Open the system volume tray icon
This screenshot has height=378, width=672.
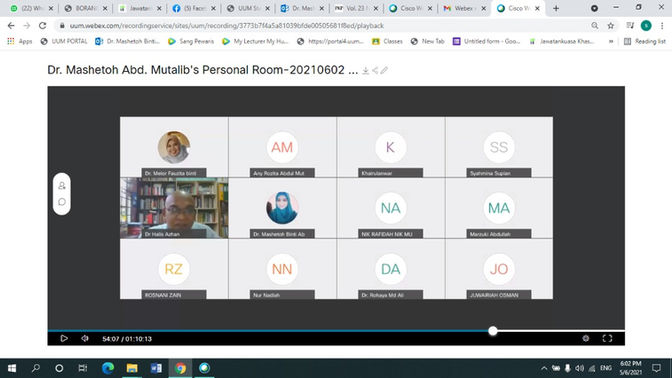[x=580, y=368]
